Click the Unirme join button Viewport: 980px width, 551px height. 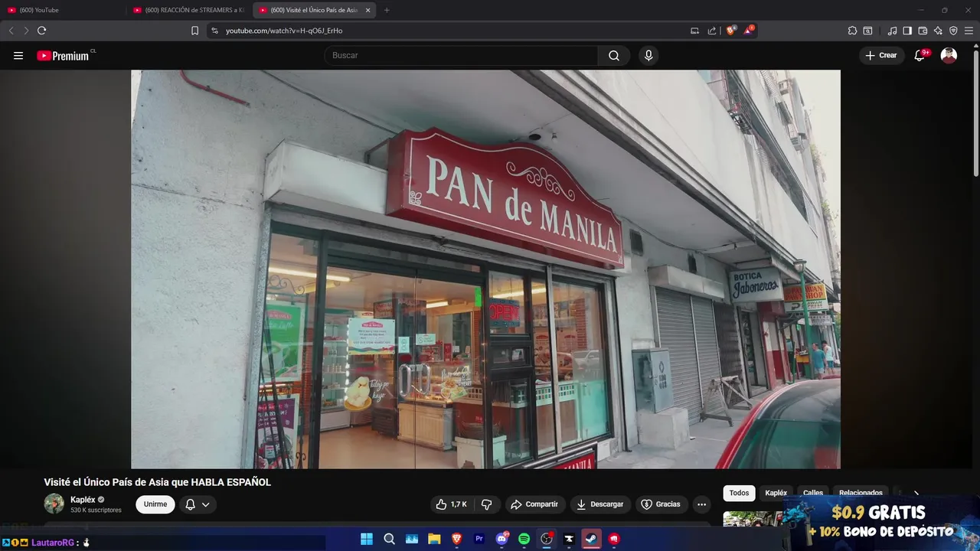155,504
